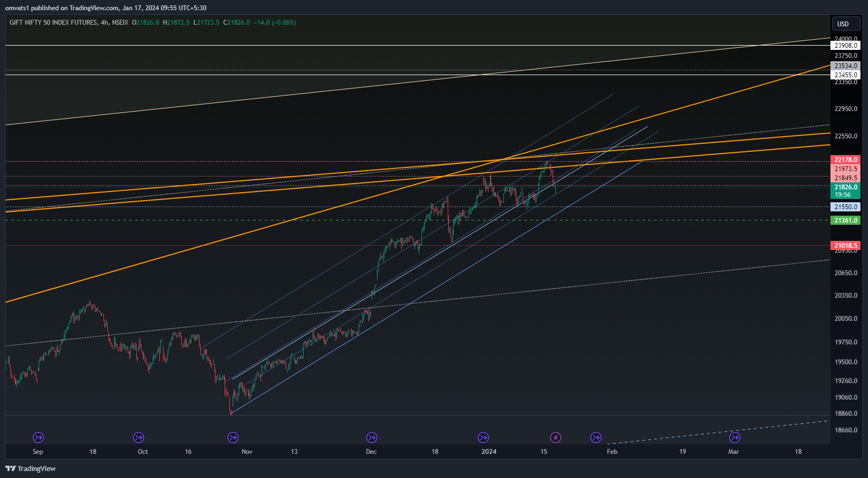Viewport: 868px width, 478px height.
Task: Click the 20350.0 price axis tick
Action: (x=846, y=296)
